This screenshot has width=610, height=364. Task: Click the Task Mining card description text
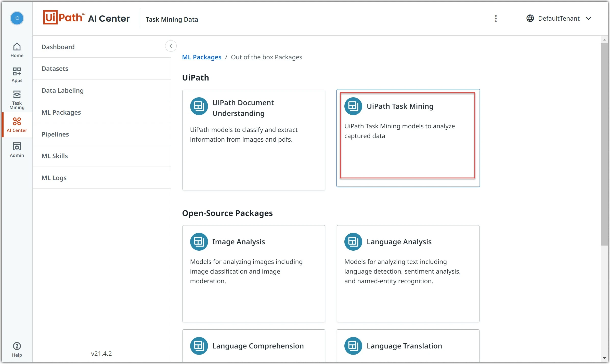coord(399,131)
